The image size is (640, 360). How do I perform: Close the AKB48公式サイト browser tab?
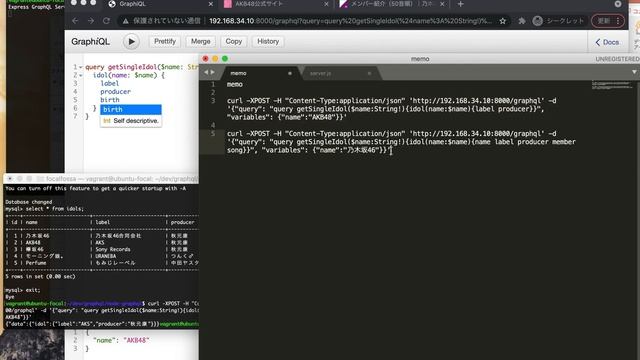pyautogui.click(x=326, y=4)
